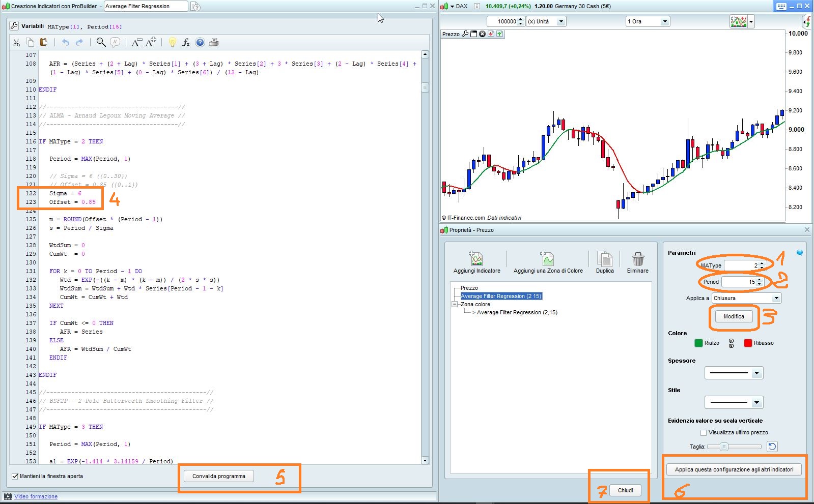Open search with the magnifier icon
814x504 pixels.
coord(101,43)
